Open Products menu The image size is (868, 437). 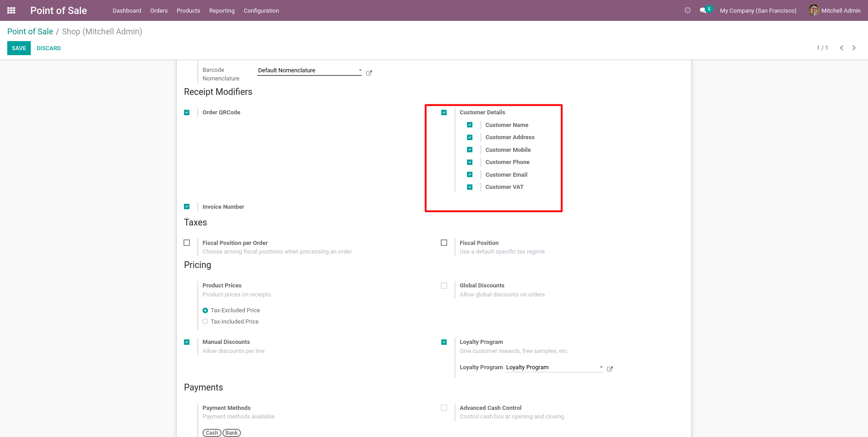pos(189,10)
